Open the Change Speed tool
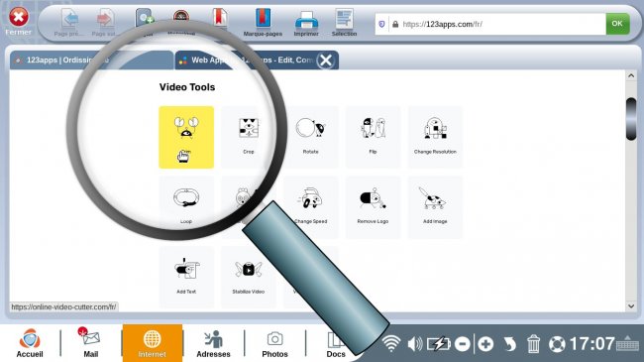 tap(310, 207)
